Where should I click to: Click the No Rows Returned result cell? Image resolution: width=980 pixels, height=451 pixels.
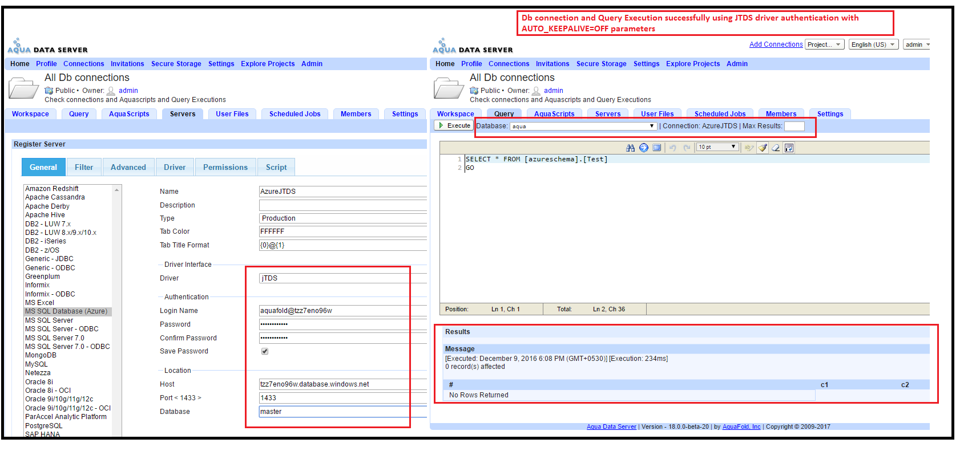click(x=630, y=395)
